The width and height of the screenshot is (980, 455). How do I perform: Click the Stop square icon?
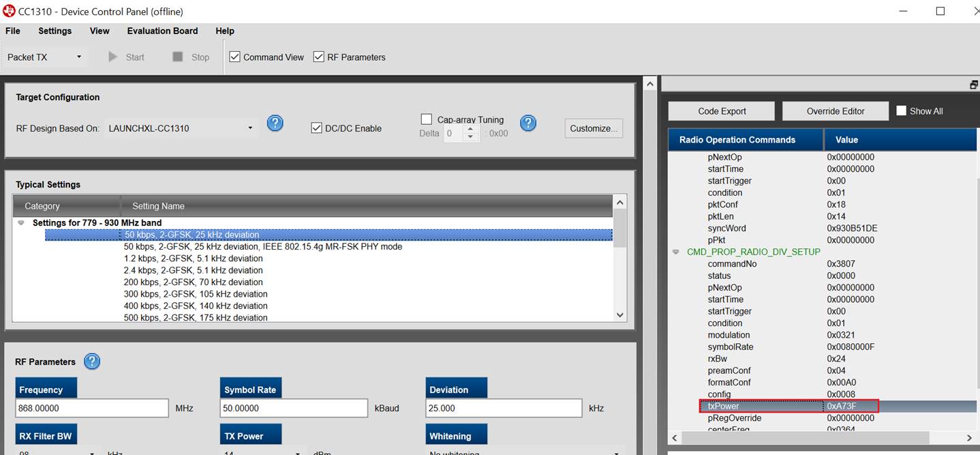178,57
